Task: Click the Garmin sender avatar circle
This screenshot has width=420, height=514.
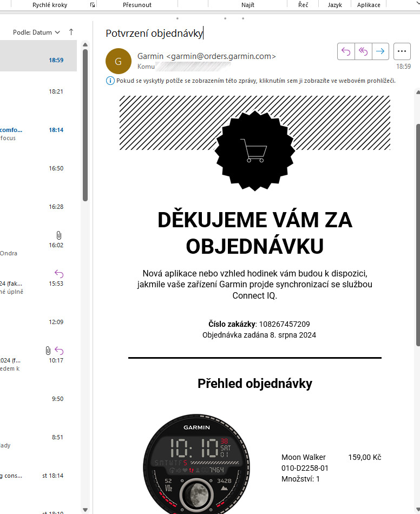Action: click(119, 61)
